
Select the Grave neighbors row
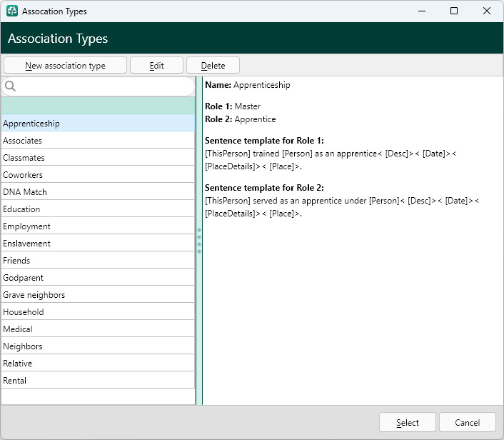[98, 294]
